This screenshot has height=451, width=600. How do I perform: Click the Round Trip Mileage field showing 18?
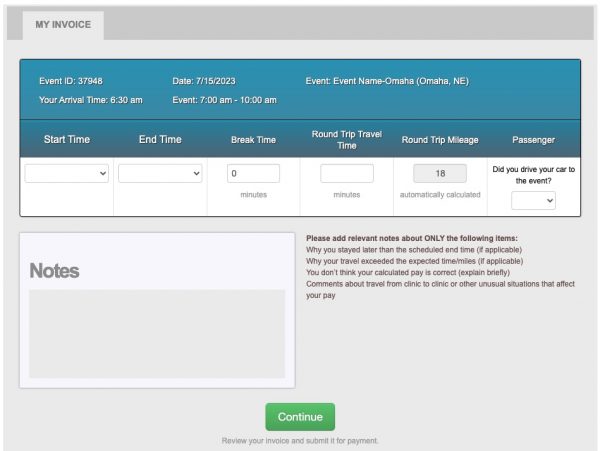[x=440, y=173]
